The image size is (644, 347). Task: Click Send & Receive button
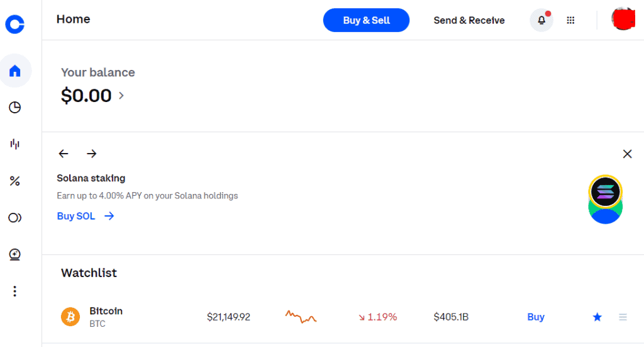point(469,20)
